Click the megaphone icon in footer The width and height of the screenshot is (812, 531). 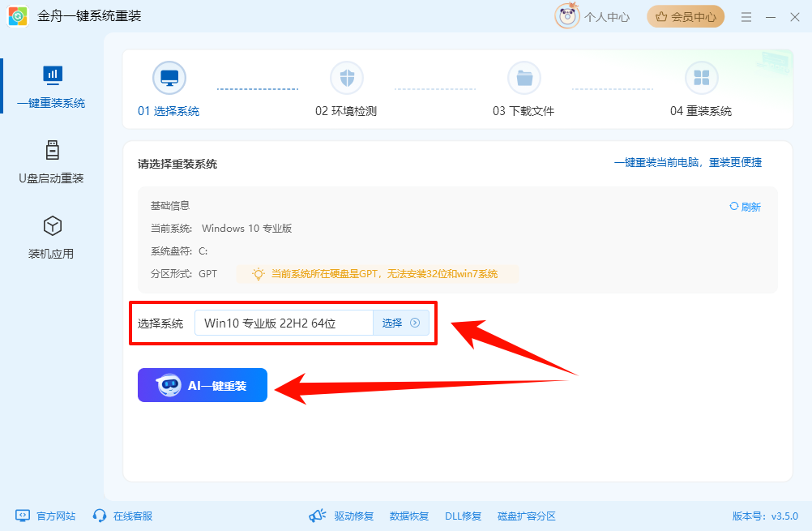coord(317,516)
